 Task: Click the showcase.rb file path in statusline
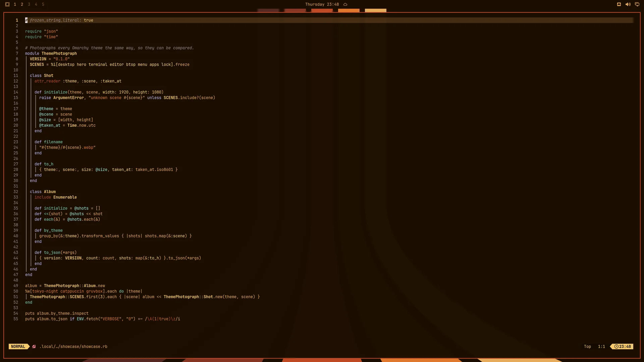73,347
